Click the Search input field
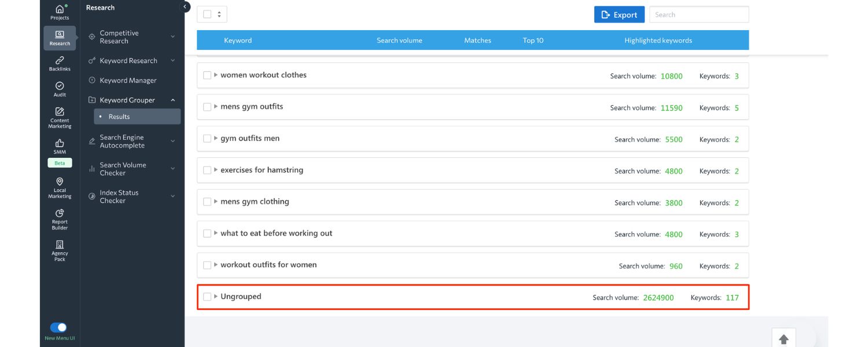The width and height of the screenshot is (868, 347). [698, 14]
